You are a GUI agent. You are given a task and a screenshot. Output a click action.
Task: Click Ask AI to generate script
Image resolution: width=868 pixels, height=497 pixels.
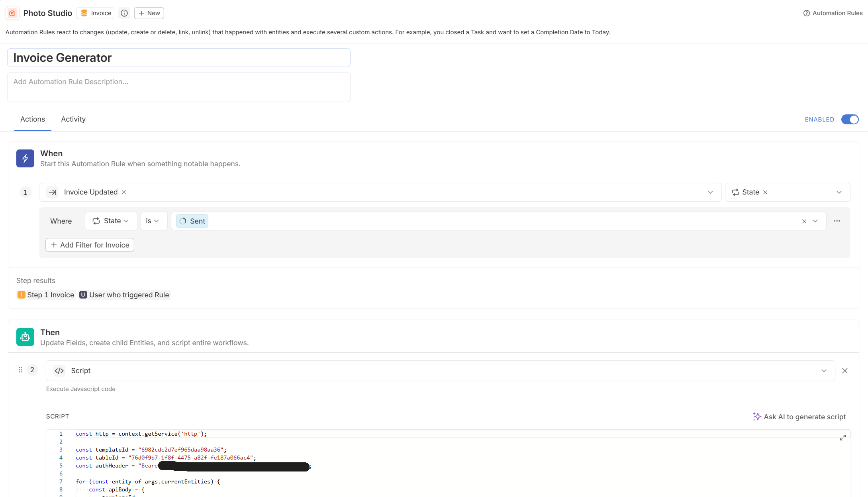coord(799,416)
